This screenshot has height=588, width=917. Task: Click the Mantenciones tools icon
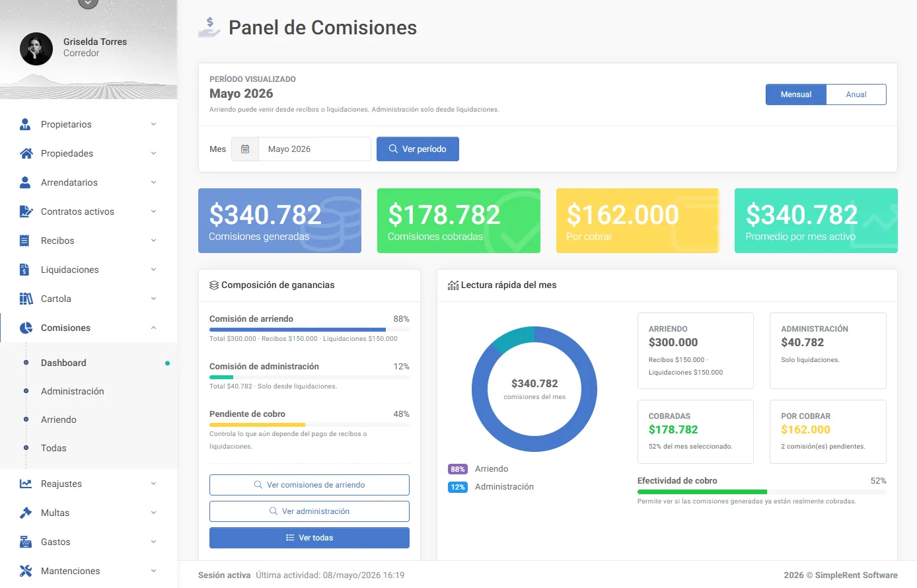(x=26, y=571)
